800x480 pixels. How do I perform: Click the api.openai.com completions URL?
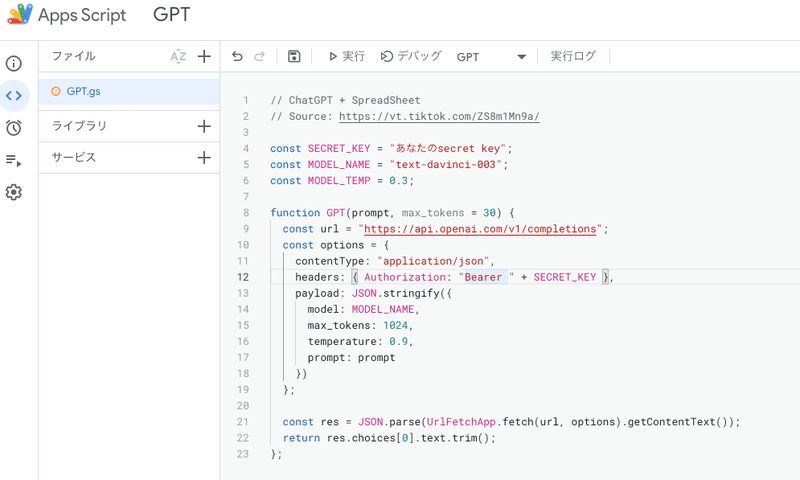click(x=480, y=229)
